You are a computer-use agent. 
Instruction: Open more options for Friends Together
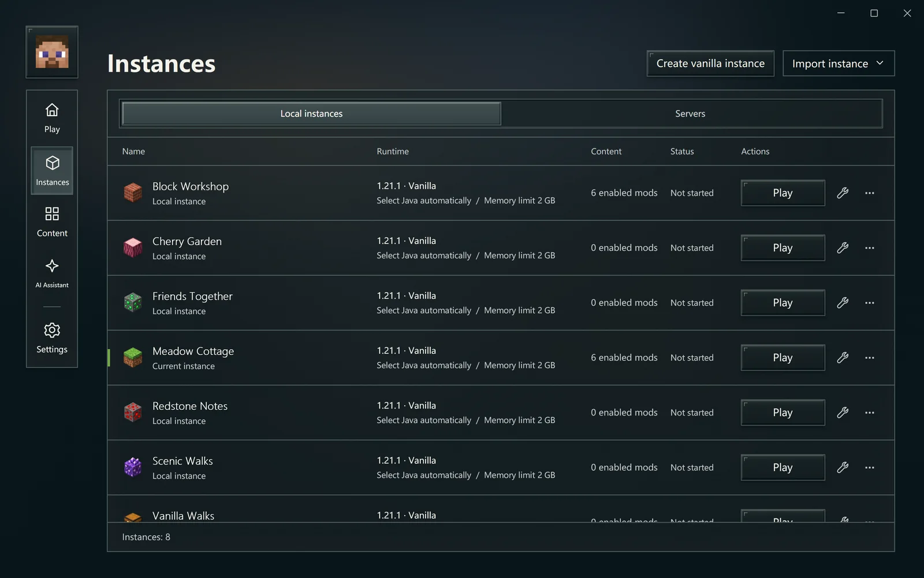(x=870, y=303)
